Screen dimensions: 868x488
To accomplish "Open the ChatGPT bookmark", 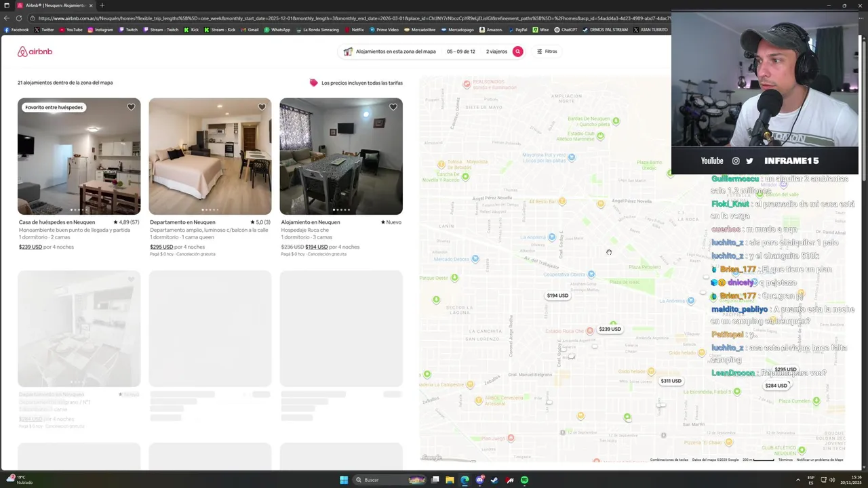I will tap(566, 30).
